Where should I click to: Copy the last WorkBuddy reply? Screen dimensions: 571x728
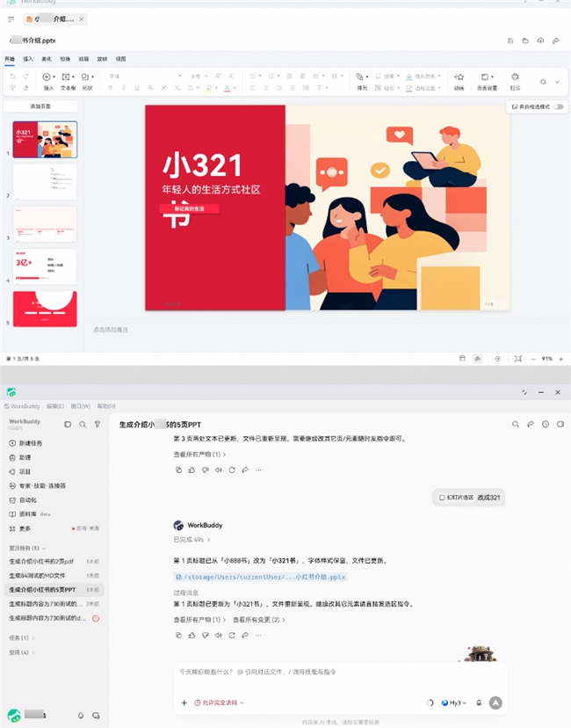click(x=178, y=635)
